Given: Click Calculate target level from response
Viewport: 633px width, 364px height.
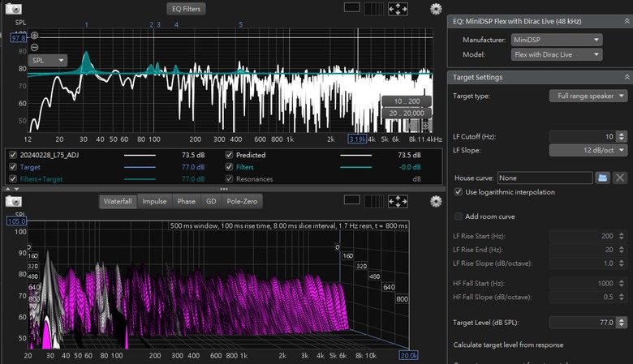Looking at the screenshot, I should coord(508,345).
